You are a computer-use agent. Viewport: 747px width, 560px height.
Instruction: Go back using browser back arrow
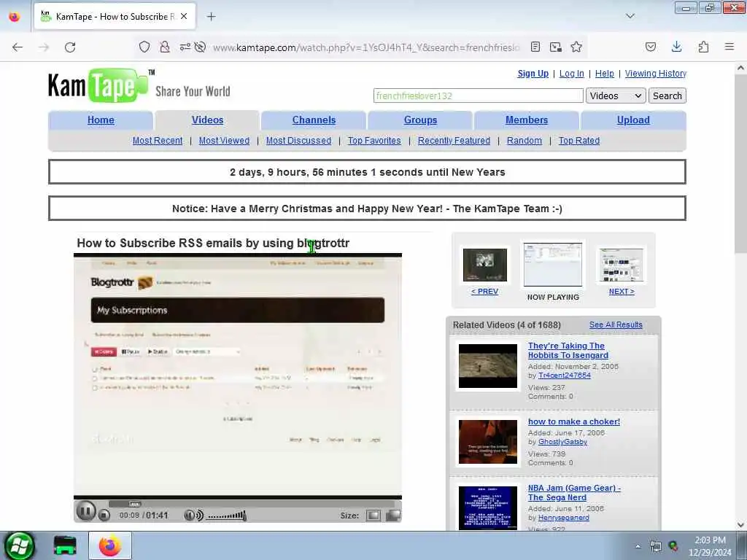[x=18, y=47]
